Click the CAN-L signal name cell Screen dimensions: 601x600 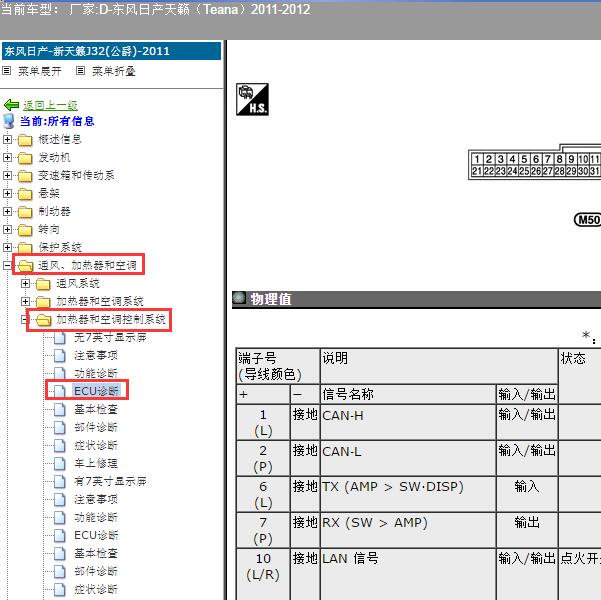tap(408, 458)
